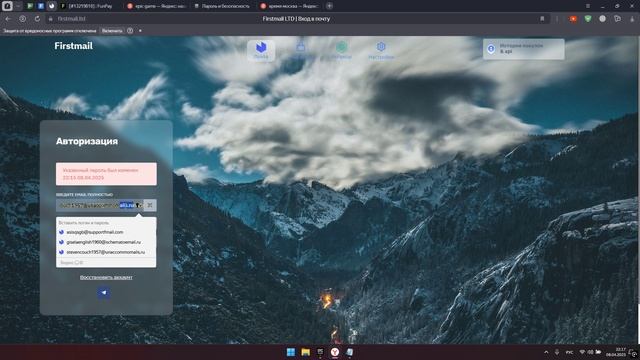This screenshot has width=640, height=360.
Task: Open File Explorer from taskbar
Action: click(x=305, y=352)
